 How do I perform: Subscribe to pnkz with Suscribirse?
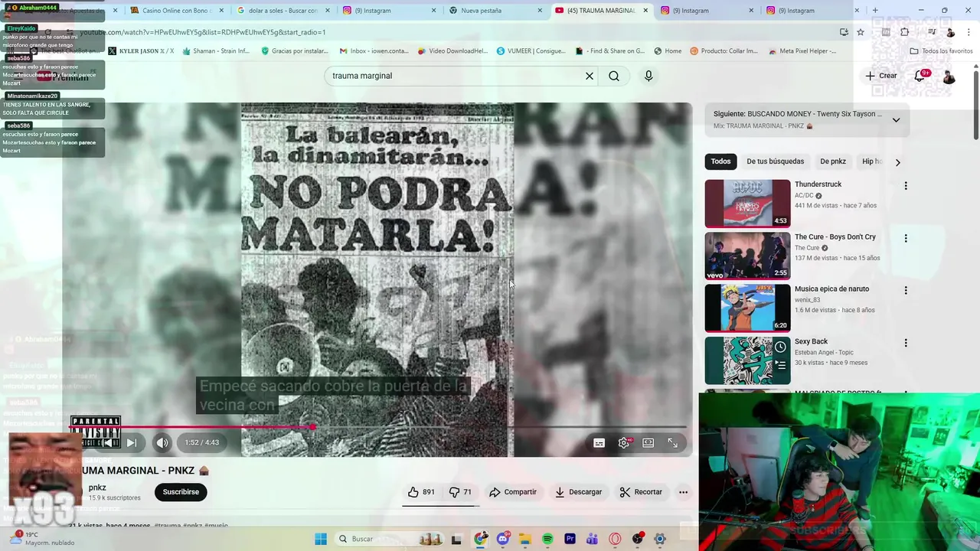pos(181,492)
